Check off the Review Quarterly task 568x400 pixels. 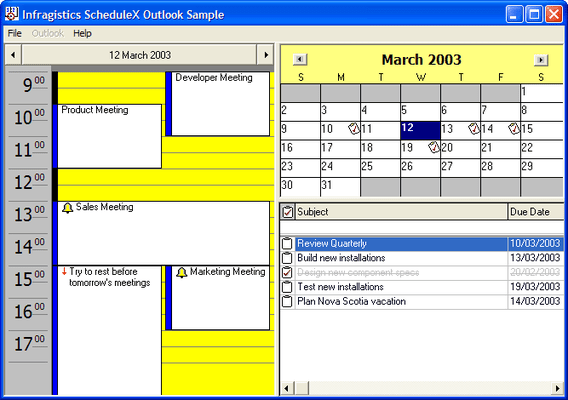tap(287, 243)
